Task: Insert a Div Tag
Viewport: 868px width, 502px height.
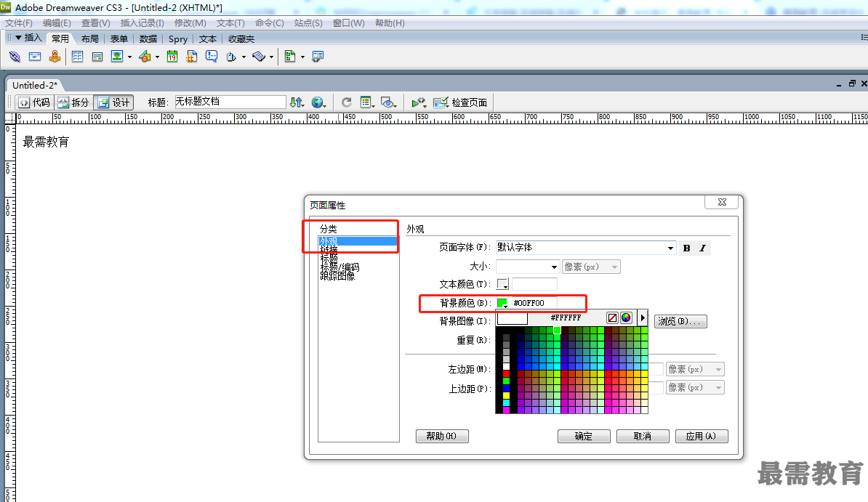Action: (x=97, y=57)
